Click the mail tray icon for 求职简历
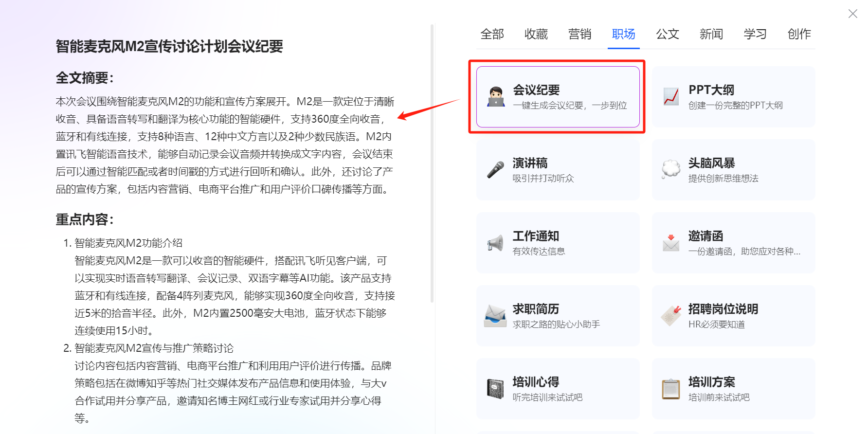868x434 pixels. pyautogui.click(x=495, y=316)
